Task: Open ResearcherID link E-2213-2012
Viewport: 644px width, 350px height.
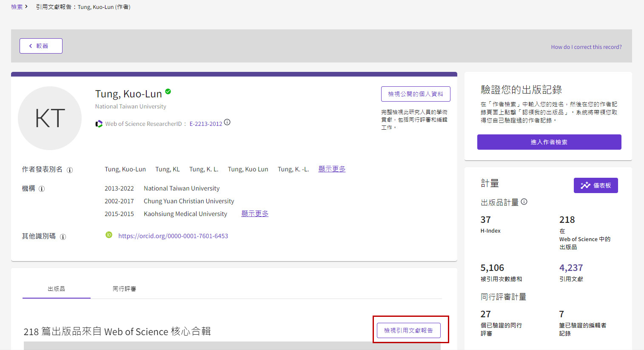Action: coord(206,124)
